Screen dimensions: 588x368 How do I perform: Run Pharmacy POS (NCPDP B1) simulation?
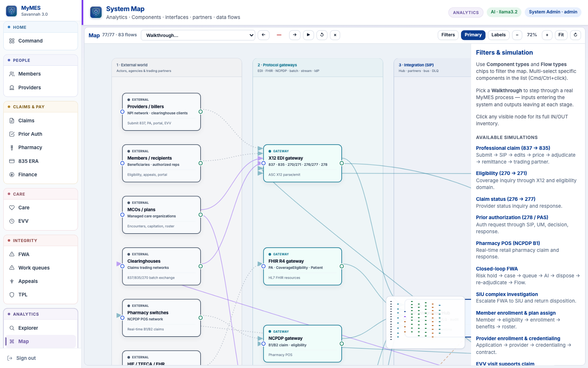(x=508, y=243)
